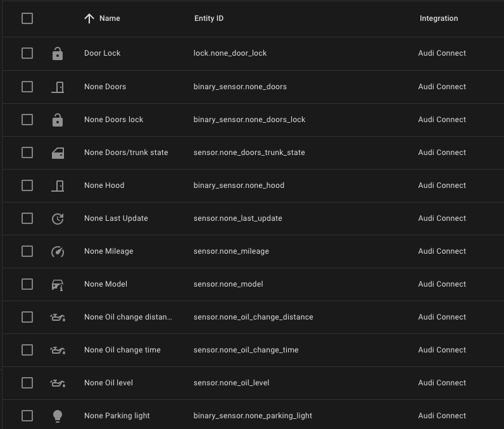This screenshot has height=429, width=504.
Task: Check the box for None Parking light row
Action: [x=27, y=416]
